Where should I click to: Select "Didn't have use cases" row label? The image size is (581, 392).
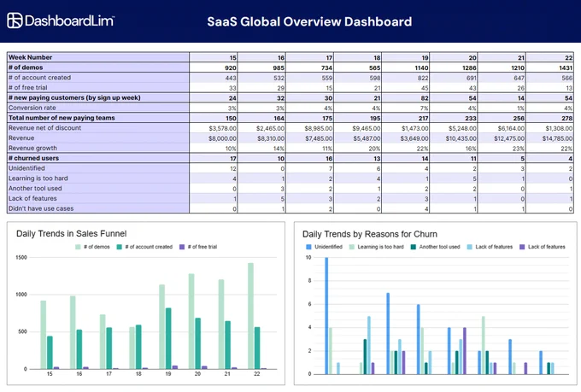(41, 208)
